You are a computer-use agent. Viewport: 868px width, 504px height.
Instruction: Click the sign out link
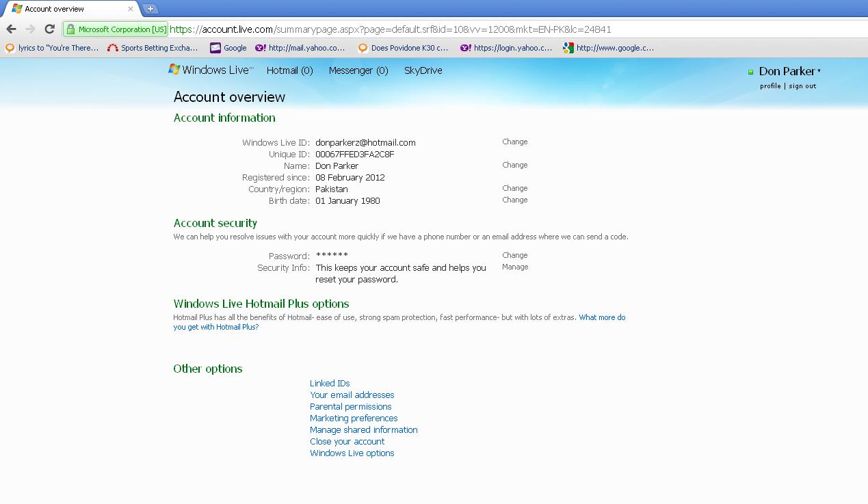click(x=802, y=86)
